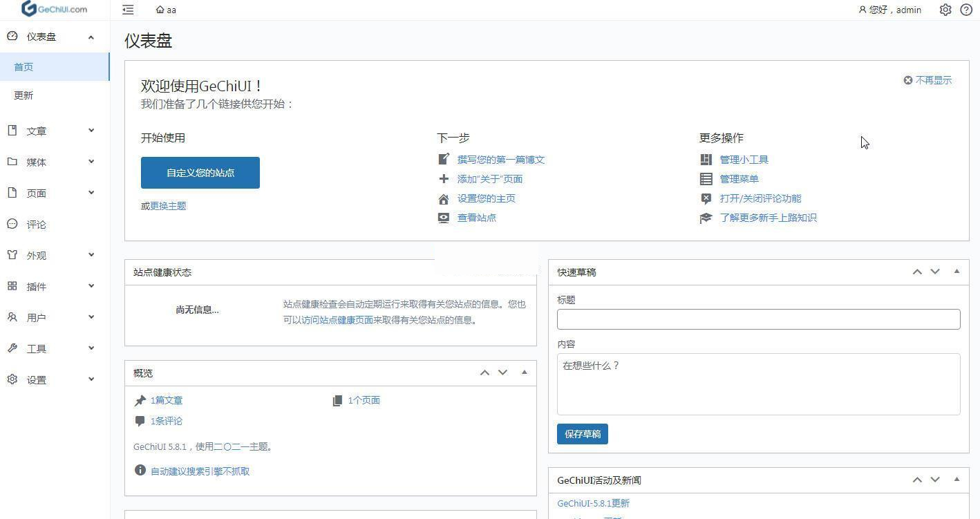Select the 首页 submenu item
980x519 pixels.
click(x=55, y=67)
